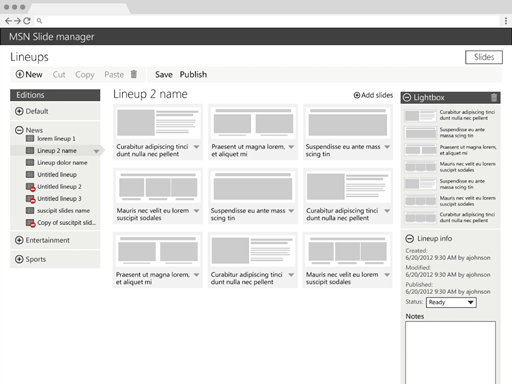Image resolution: width=512 pixels, height=384 pixels.
Task: Select the Untitled lineup 2 item icon
Action: pyautogui.click(x=30, y=187)
